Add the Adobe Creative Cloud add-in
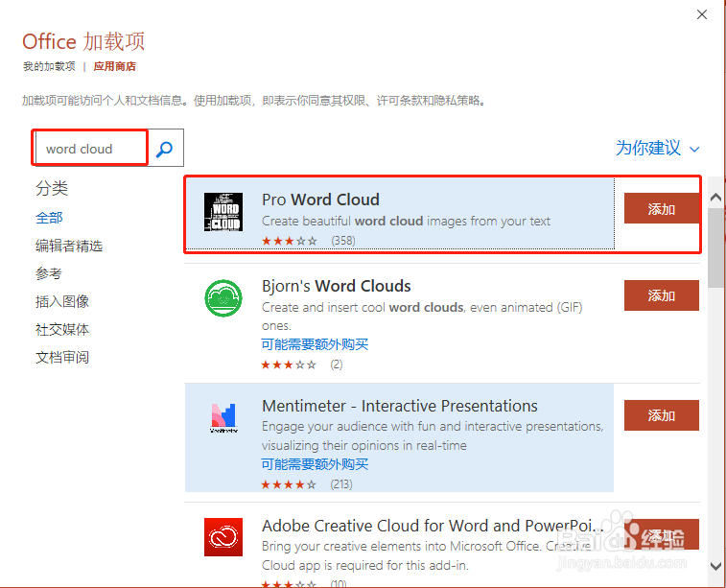Screen dimensions: 726x588 (661, 534)
